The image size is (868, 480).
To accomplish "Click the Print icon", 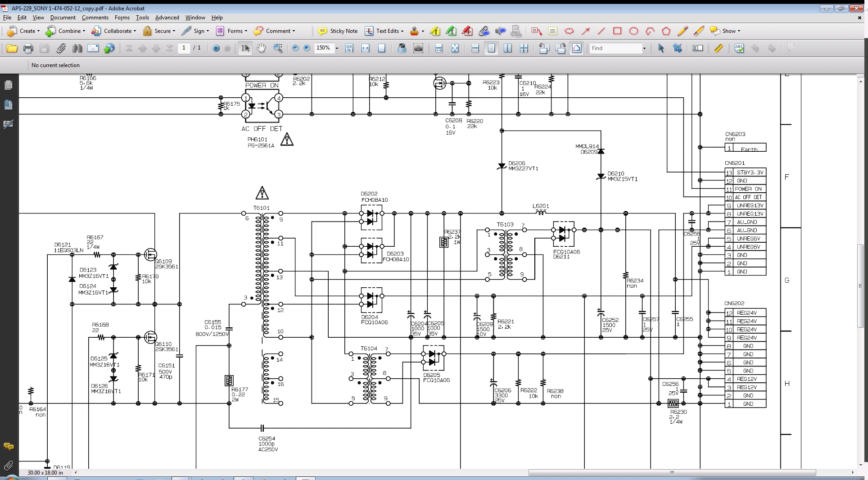I will click(x=28, y=48).
